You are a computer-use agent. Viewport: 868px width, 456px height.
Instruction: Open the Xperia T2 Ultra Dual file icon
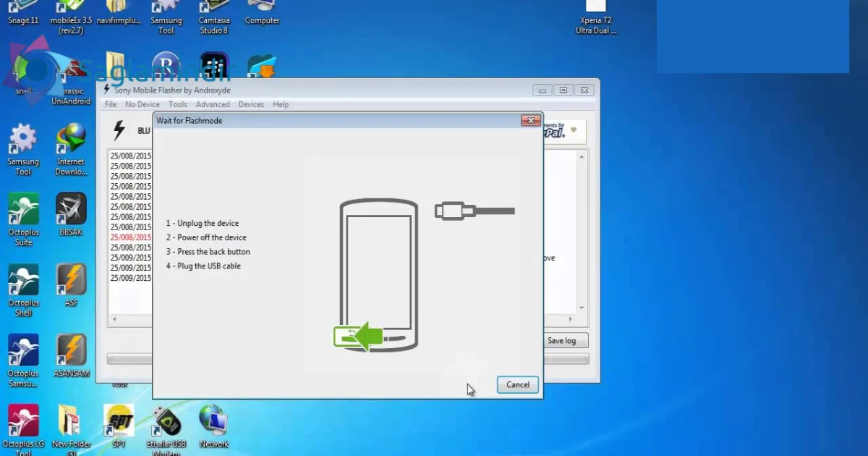pyautogui.click(x=596, y=17)
